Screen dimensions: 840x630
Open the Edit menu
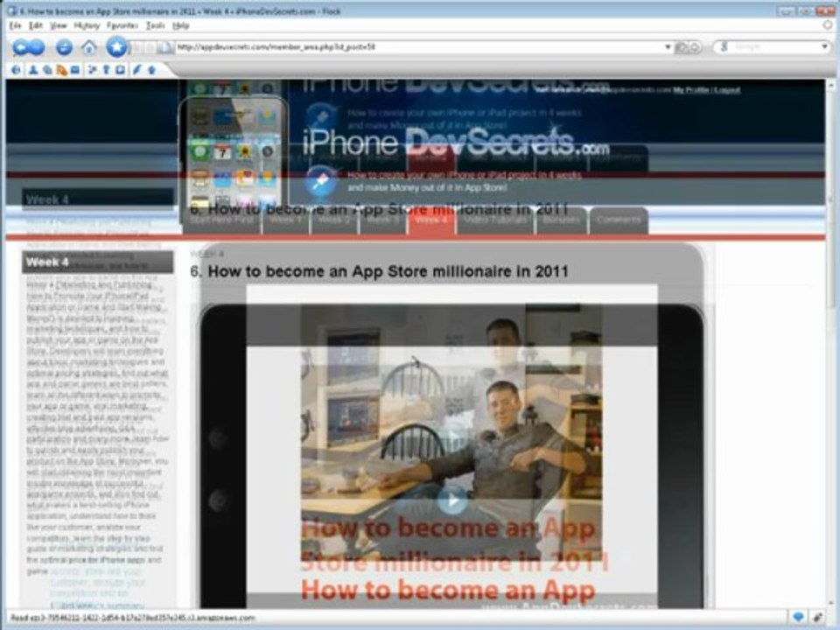(x=35, y=25)
